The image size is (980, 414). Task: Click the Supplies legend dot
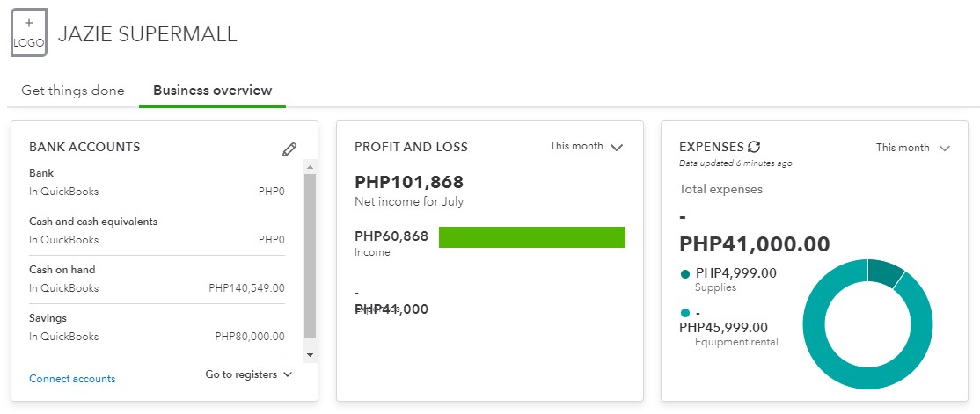coord(685,274)
